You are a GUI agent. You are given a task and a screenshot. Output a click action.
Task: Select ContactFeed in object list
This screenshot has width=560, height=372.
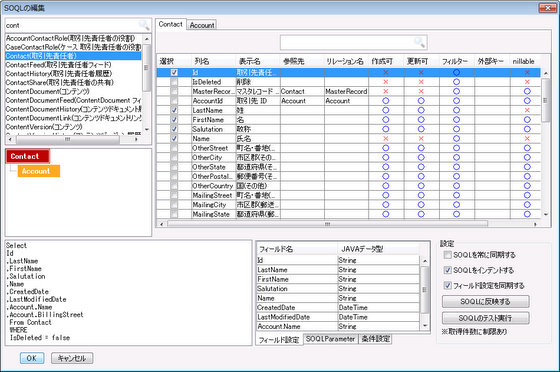point(73,65)
